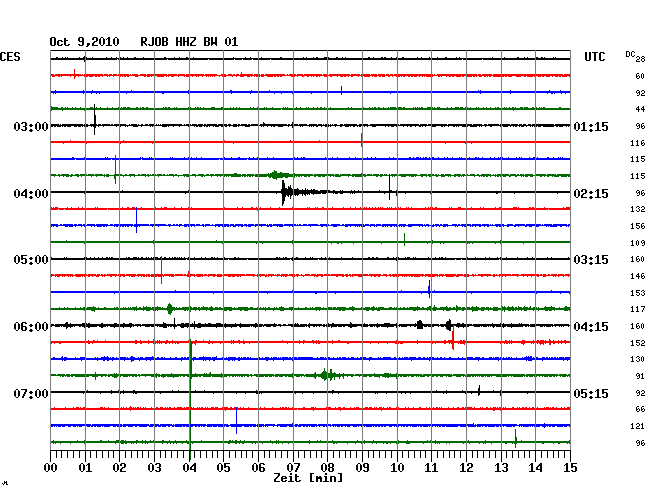The image size is (650, 494).
Task: Click minute tick label "12" on axis
Action: (x=466, y=468)
